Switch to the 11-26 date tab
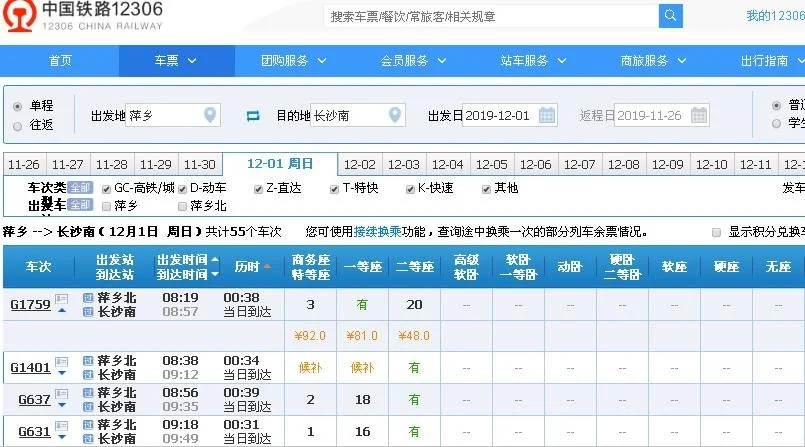The width and height of the screenshot is (805, 447). pos(24,165)
